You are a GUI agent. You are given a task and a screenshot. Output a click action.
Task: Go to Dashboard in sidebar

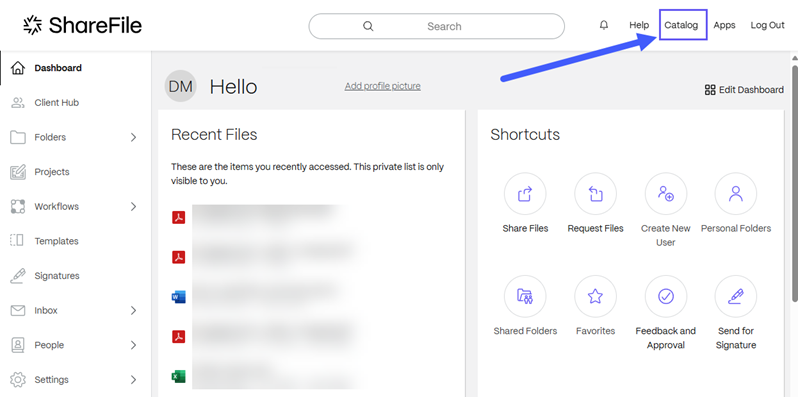(x=58, y=68)
